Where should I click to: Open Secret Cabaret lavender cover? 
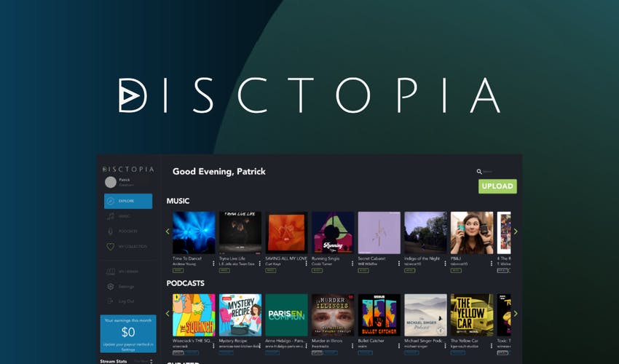coord(379,232)
